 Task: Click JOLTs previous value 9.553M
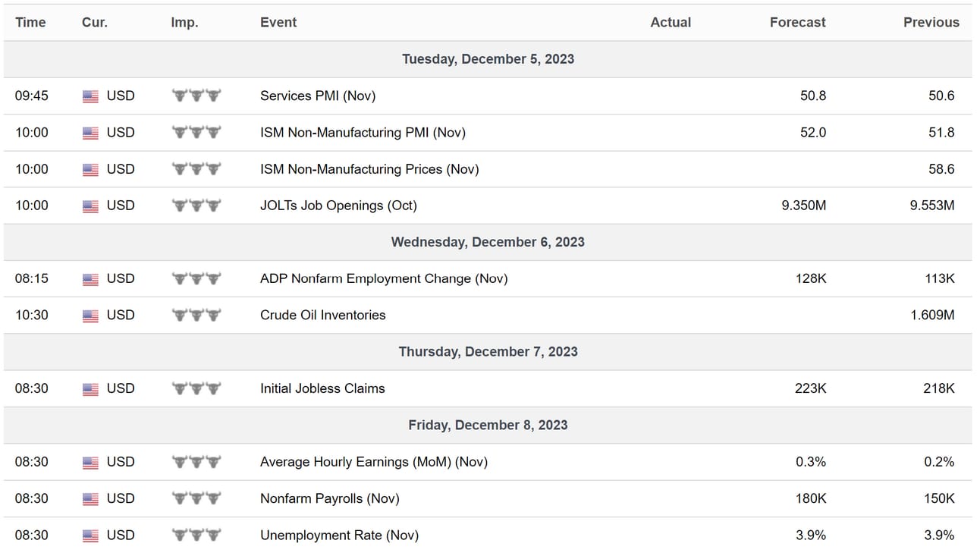coord(931,206)
